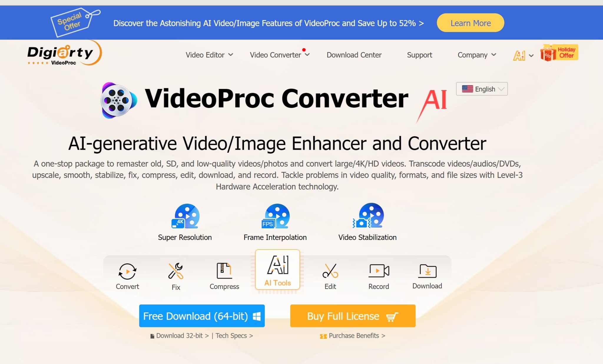Click the AI Tools tab
The height and width of the screenshot is (364, 603).
[277, 272]
